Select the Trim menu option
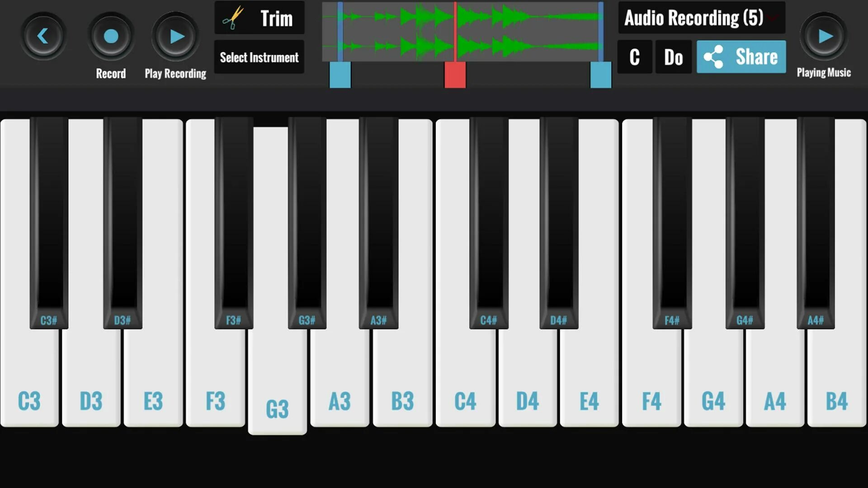 (259, 19)
